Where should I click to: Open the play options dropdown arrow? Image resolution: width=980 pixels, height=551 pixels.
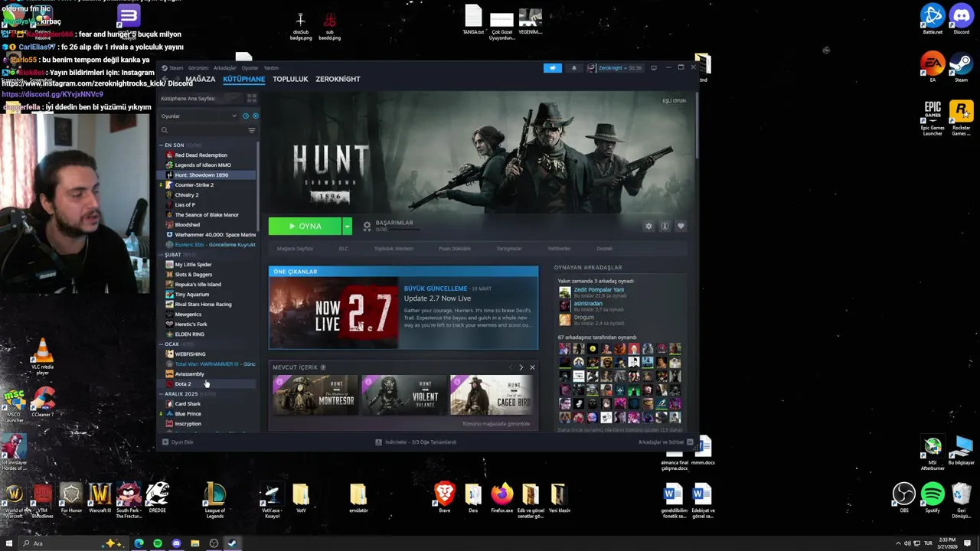tap(347, 227)
